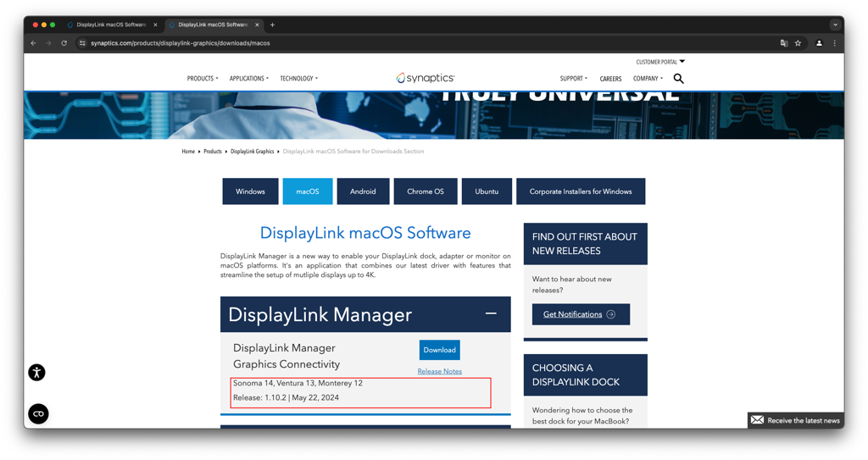Click the envelope icon for latest news
Image resolution: width=868 pixels, height=460 pixels.
point(757,420)
